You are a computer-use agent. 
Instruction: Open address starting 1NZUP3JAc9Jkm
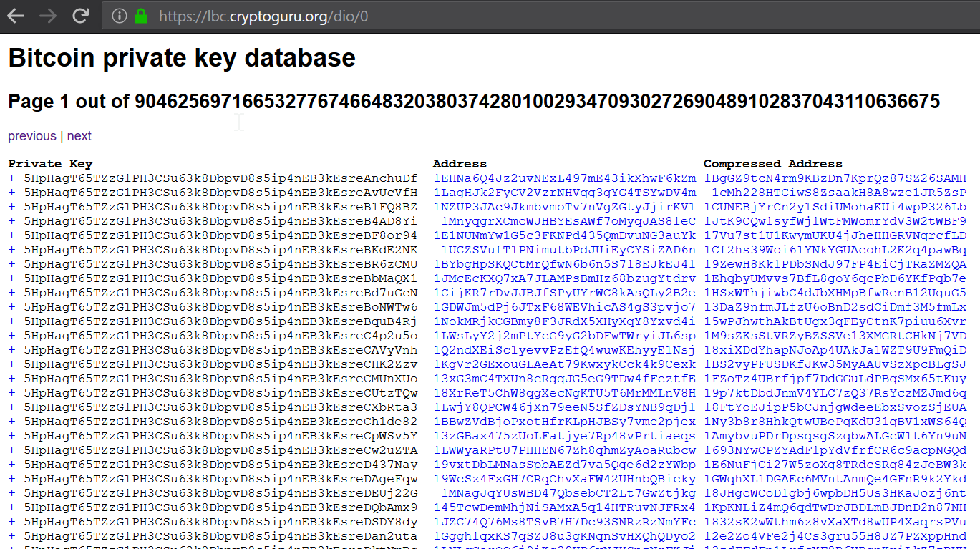pos(564,207)
